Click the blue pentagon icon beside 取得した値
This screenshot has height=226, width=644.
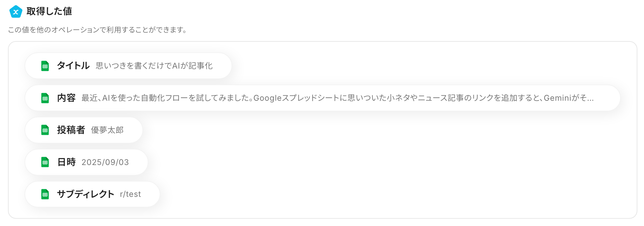click(x=16, y=12)
